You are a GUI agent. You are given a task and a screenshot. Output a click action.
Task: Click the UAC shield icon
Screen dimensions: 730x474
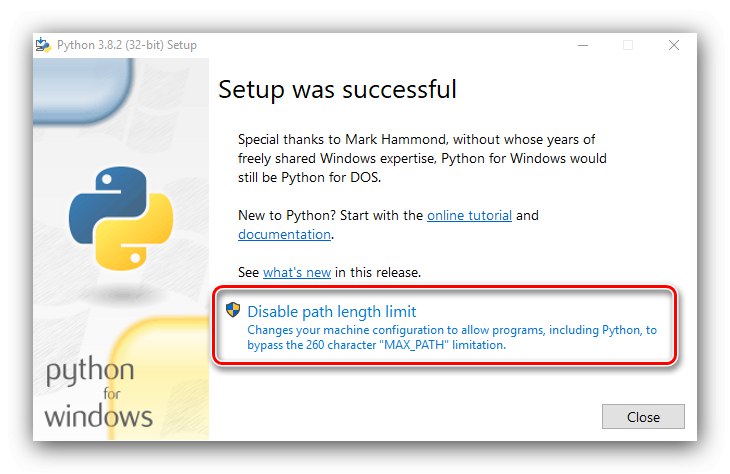click(x=233, y=310)
